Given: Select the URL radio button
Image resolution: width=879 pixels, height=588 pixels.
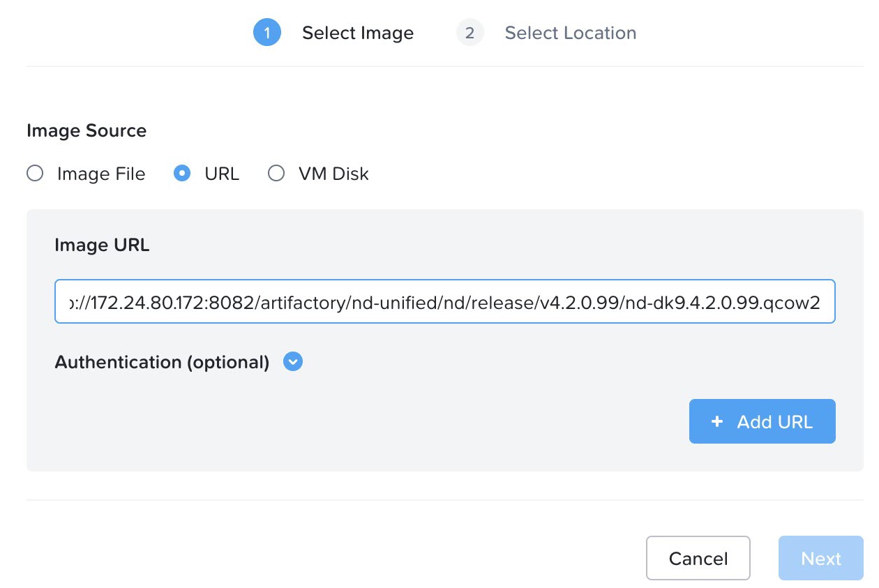Looking at the screenshot, I should tap(182, 174).
